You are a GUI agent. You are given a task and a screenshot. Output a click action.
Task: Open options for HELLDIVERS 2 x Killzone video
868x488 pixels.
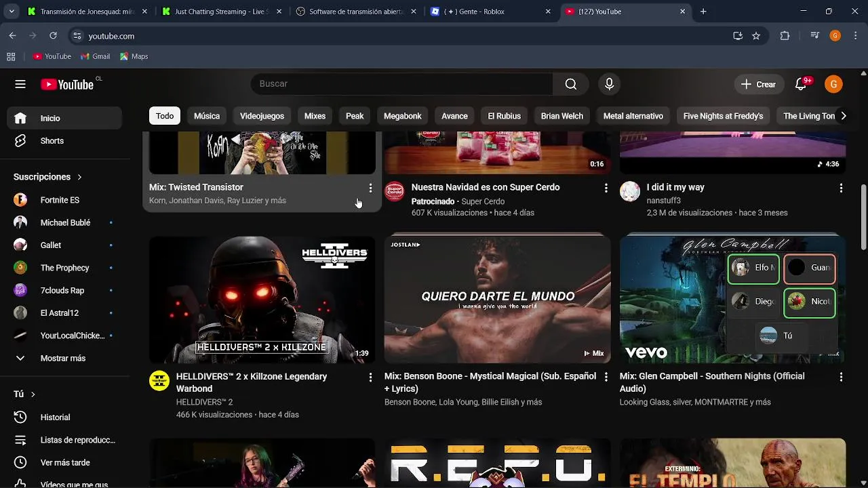[370, 377]
